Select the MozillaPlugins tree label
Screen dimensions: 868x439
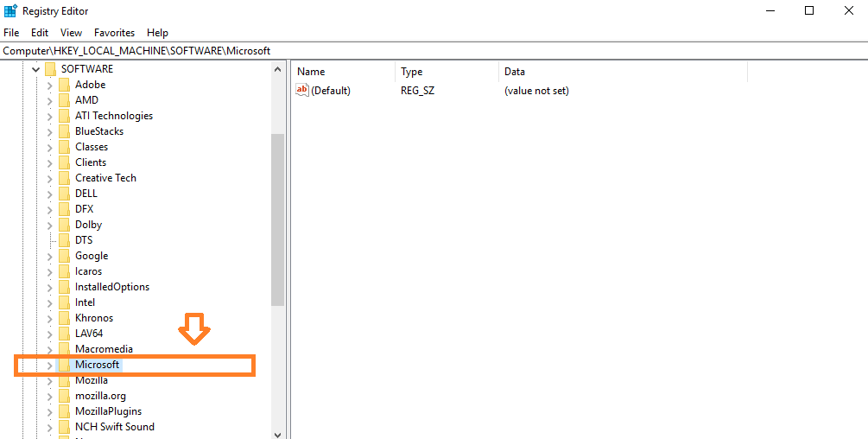pos(109,411)
